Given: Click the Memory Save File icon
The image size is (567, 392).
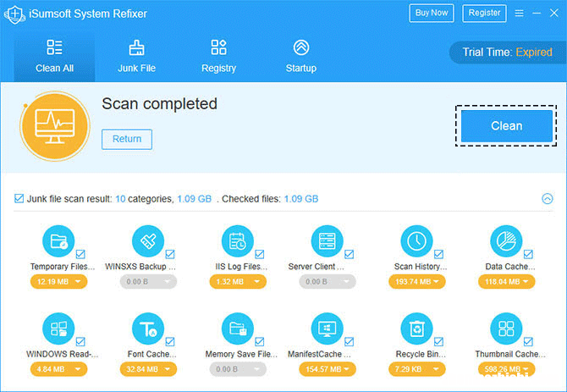Looking at the screenshot, I should click(x=238, y=329).
